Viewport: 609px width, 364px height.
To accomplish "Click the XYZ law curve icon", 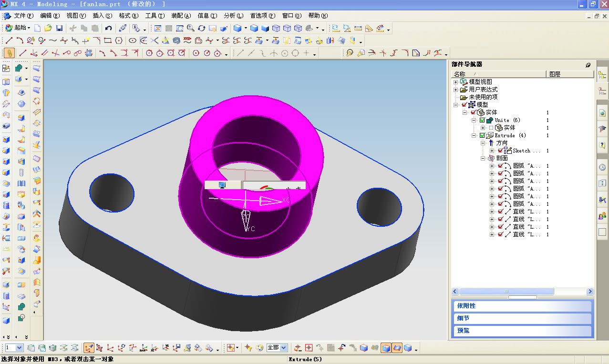I will pyautogui.click(x=187, y=40).
